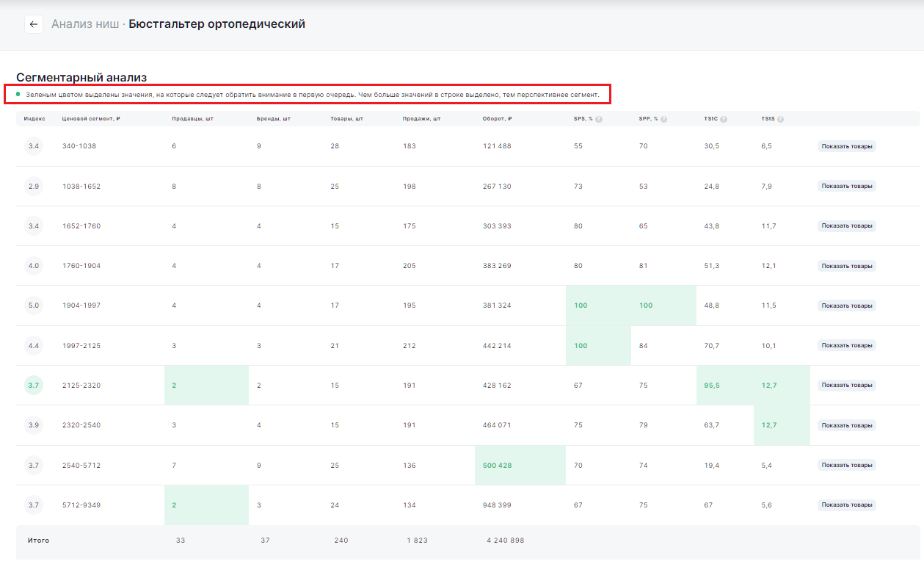Show products for the 1760-1904 segment
Image resolution: width=924 pixels, height=564 pixels.
tap(847, 266)
